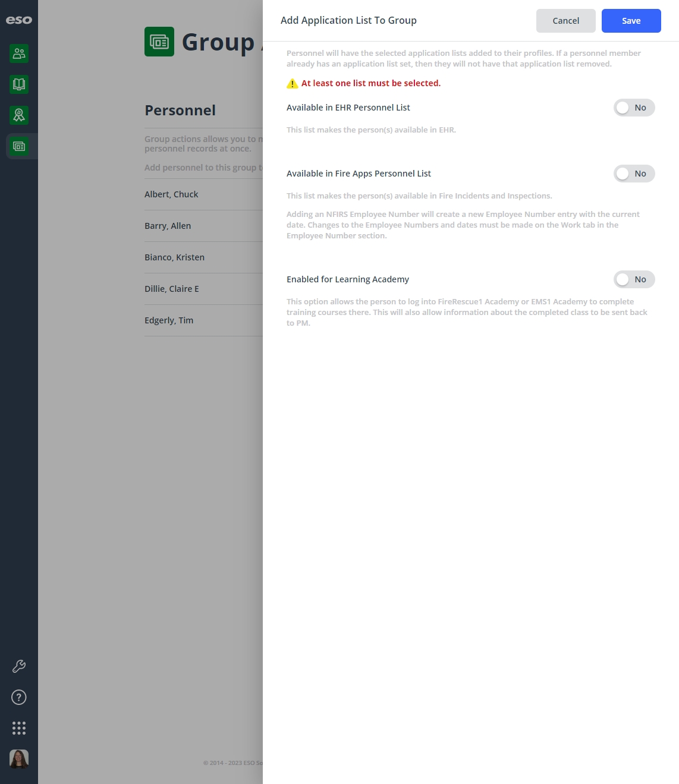Select the Group Actions sidebar icon

point(19,146)
